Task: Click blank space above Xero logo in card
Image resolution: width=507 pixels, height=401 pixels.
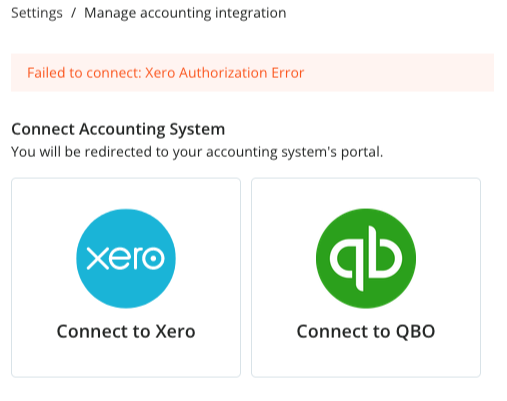Action: point(126,193)
